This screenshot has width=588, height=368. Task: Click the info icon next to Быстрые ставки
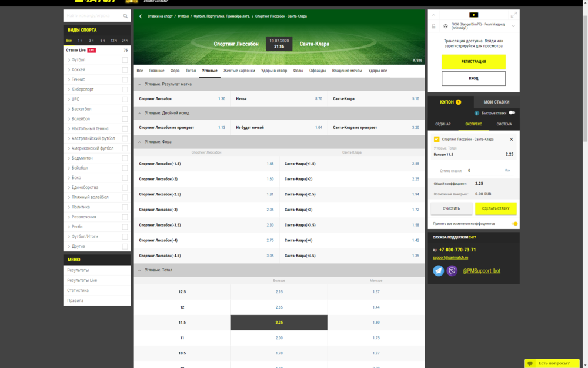[x=477, y=113]
